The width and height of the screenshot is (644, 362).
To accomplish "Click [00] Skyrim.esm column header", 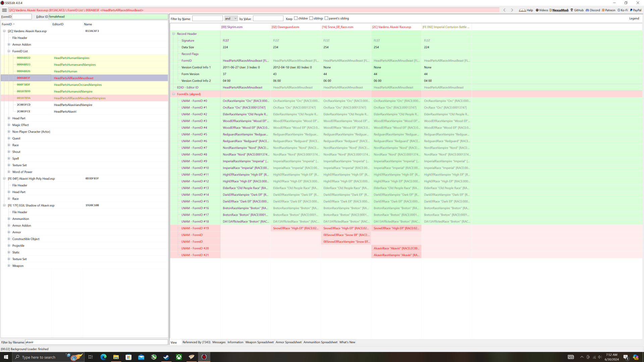I will 245,27.
